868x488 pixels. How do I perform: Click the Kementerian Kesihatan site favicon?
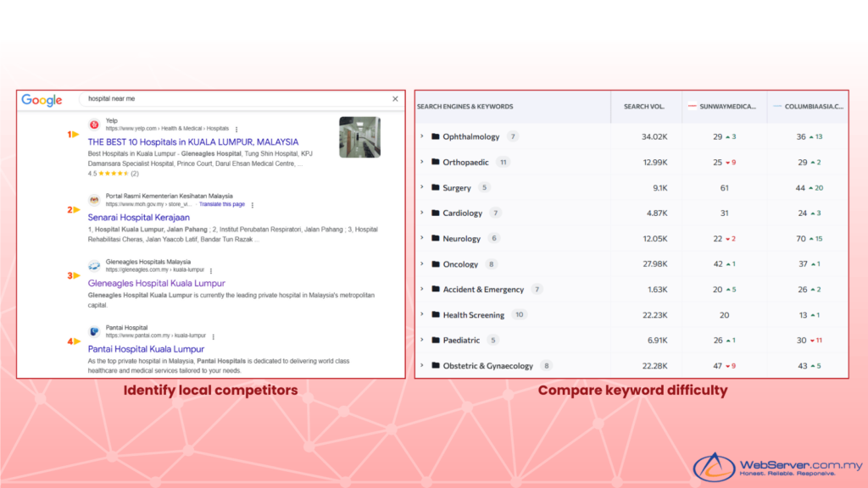[94, 200]
